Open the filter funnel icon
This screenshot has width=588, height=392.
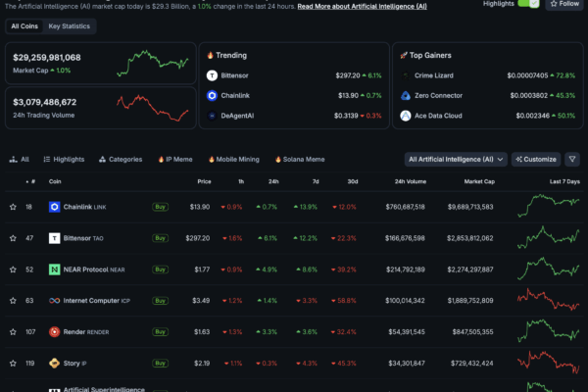572,159
